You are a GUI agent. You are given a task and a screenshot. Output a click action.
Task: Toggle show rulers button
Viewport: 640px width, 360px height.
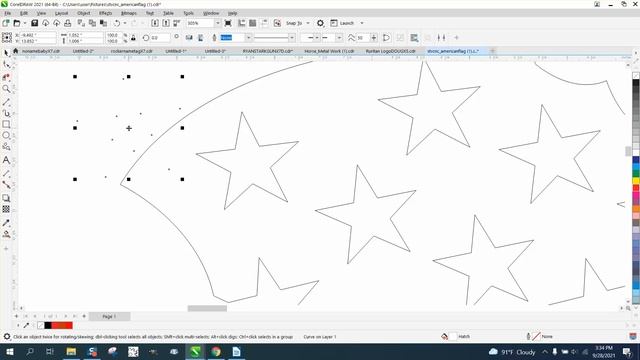(242, 23)
